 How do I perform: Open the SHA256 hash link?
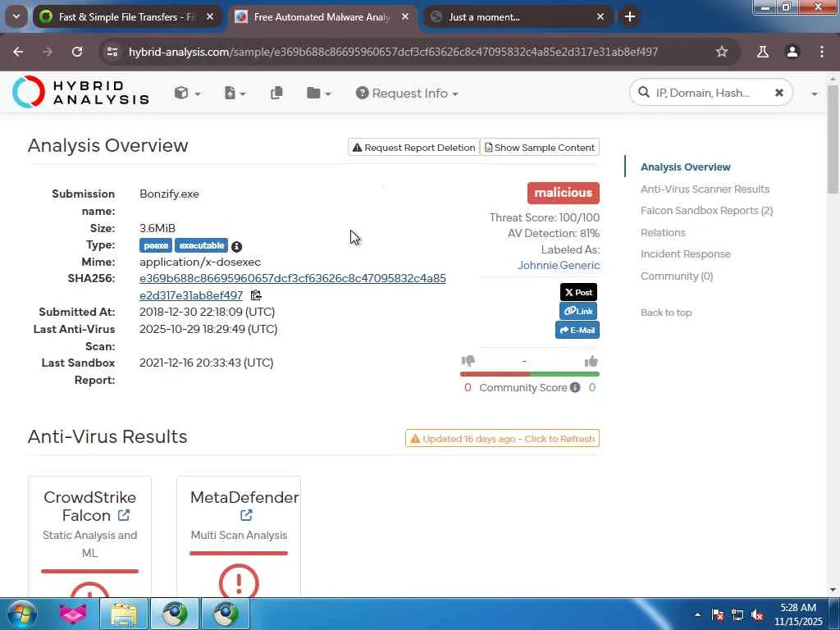[x=293, y=286]
